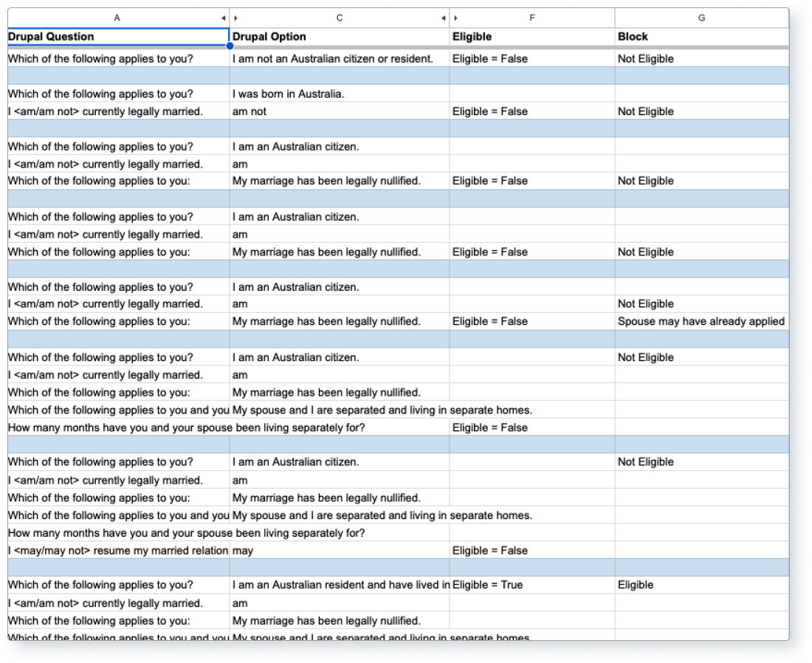
Task: Unhide columns D and E via arrow near column F
Action: 455,17
